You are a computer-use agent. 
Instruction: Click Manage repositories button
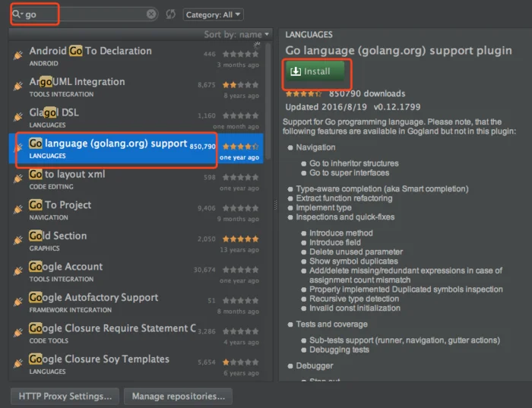pos(178,396)
